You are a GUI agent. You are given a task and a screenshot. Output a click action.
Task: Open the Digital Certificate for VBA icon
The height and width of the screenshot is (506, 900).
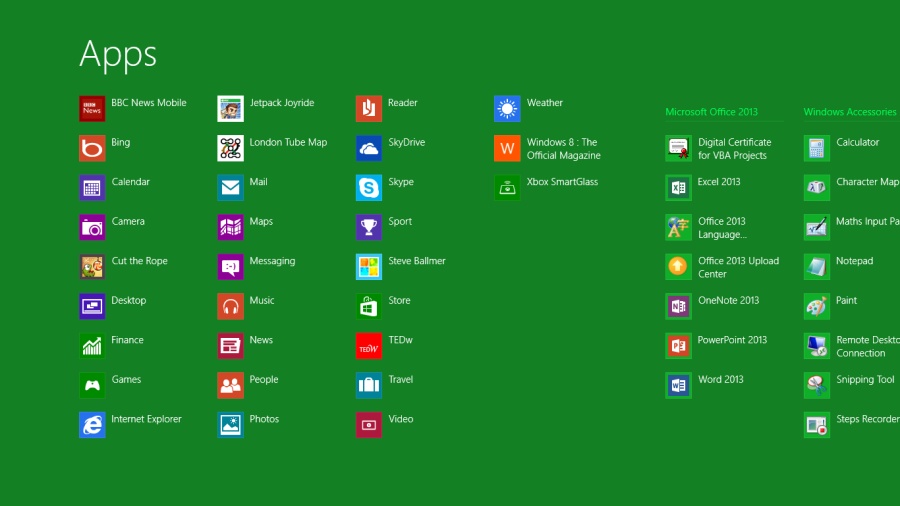tap(678, 148)
